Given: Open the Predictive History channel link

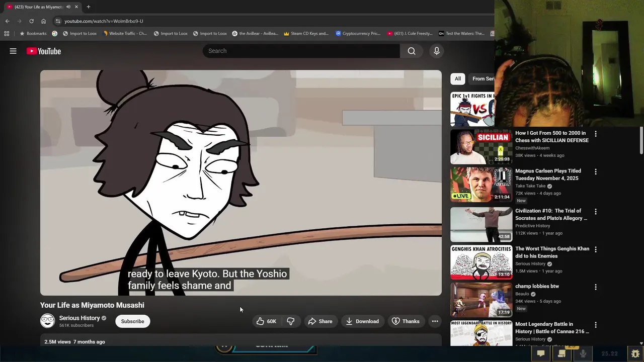Looking at the screenshot, I should pos(532,226).
